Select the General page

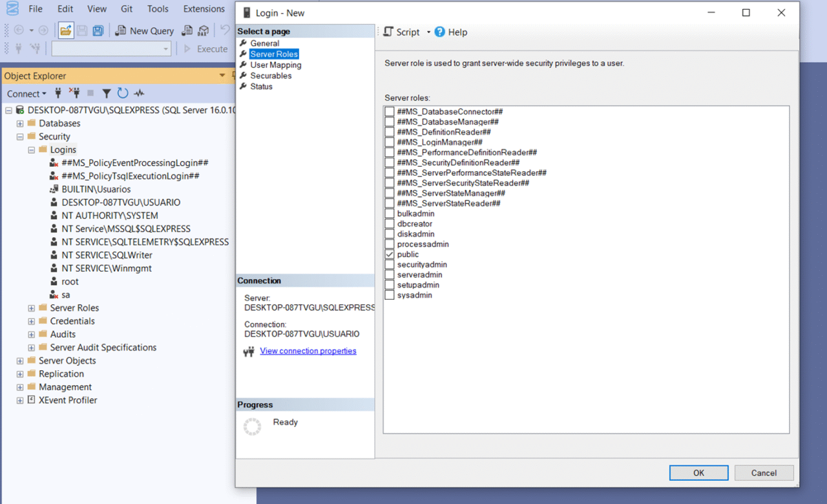(265, 43)
